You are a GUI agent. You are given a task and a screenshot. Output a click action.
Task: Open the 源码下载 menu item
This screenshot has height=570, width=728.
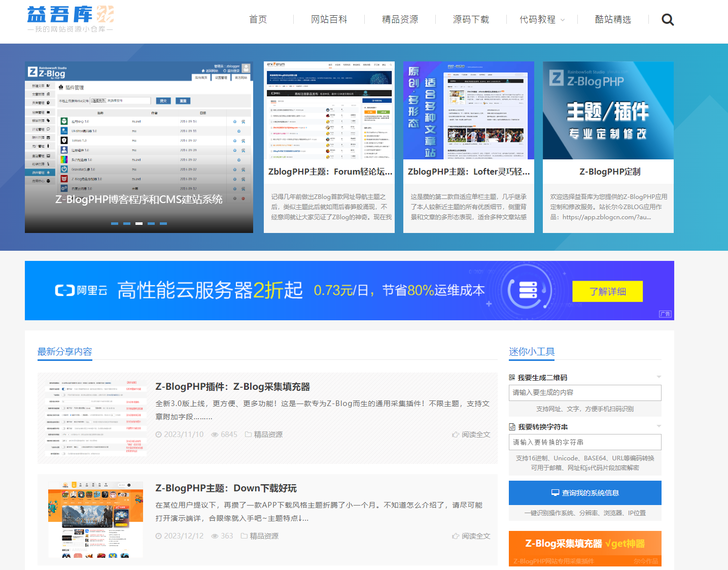click(471, 19)
